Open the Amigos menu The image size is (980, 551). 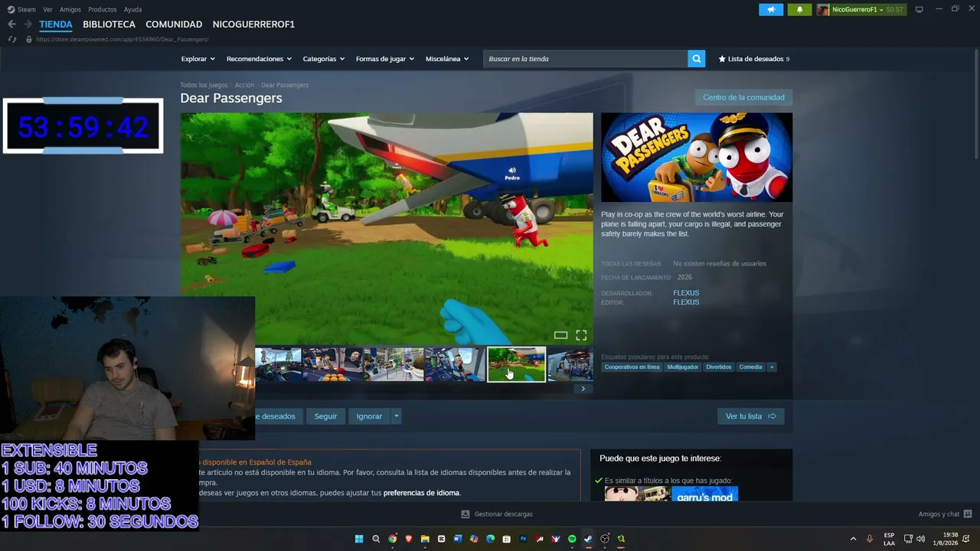point(70,10)
